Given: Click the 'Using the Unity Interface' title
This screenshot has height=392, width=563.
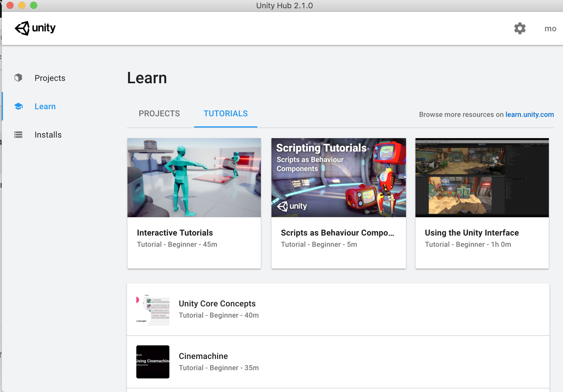Looking at the screenshot, I should pyautogui.click(x=472, y=233).
